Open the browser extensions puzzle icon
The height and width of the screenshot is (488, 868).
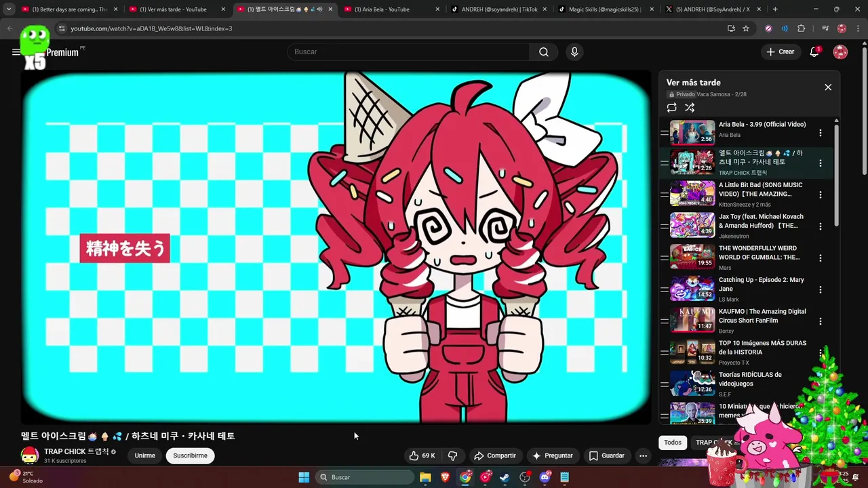[x=802, y=28]
